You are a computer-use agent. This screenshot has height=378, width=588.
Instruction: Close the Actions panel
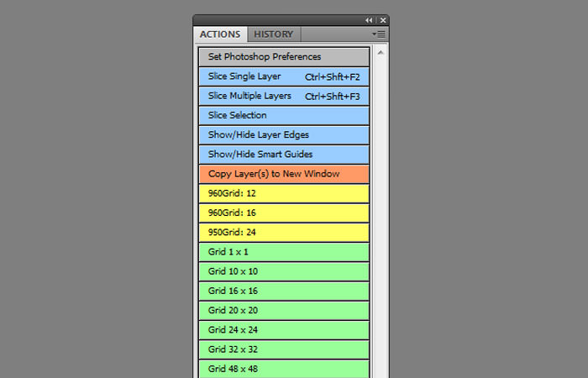pyautogui.click(x=383, y=20)
